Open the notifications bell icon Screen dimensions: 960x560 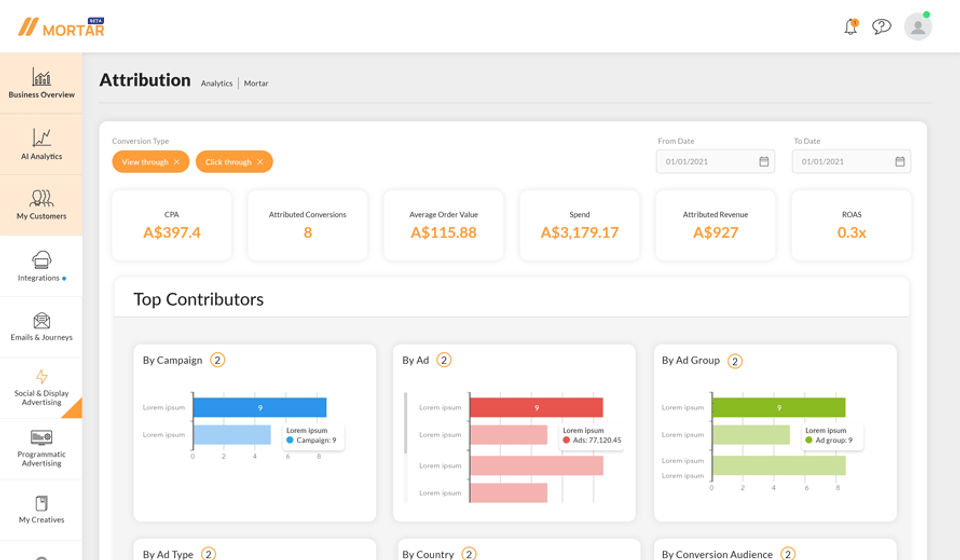tap(850, 26)
